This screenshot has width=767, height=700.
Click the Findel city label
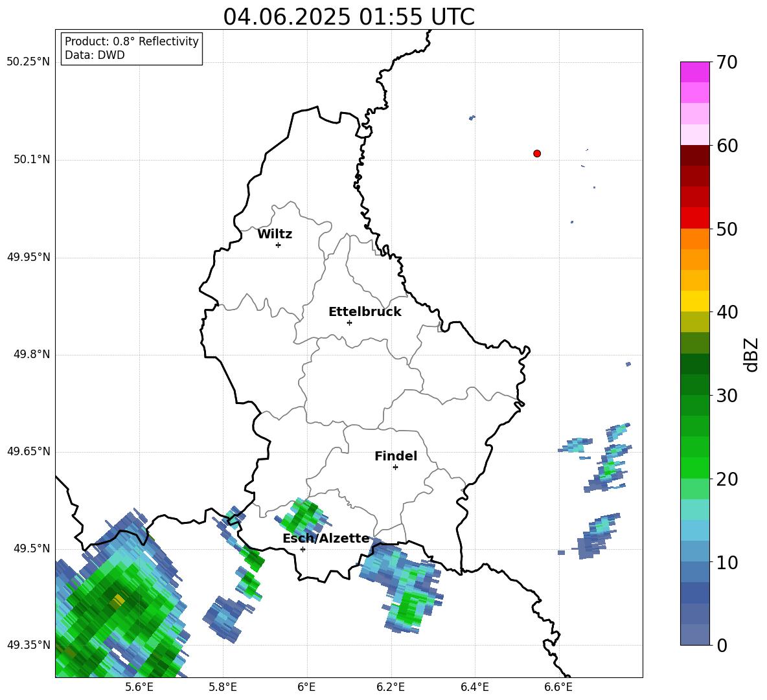coord(396,456)
